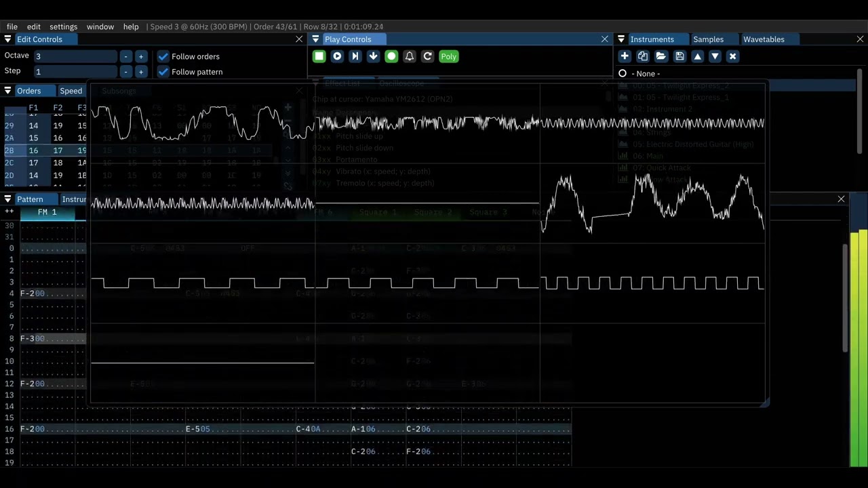This screenshot has height=488, width=868.
Task: Open the file menu
Action: 12,26
